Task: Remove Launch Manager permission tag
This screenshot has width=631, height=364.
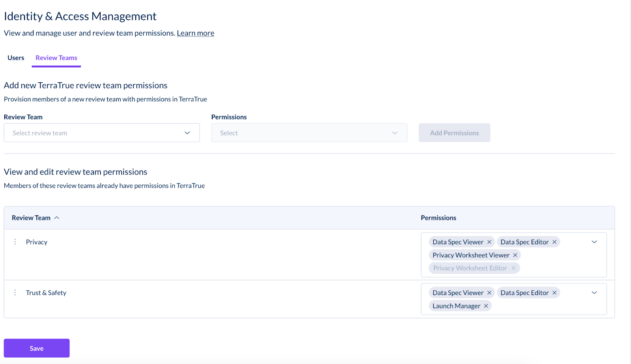Action: click(x=486, y=306)
